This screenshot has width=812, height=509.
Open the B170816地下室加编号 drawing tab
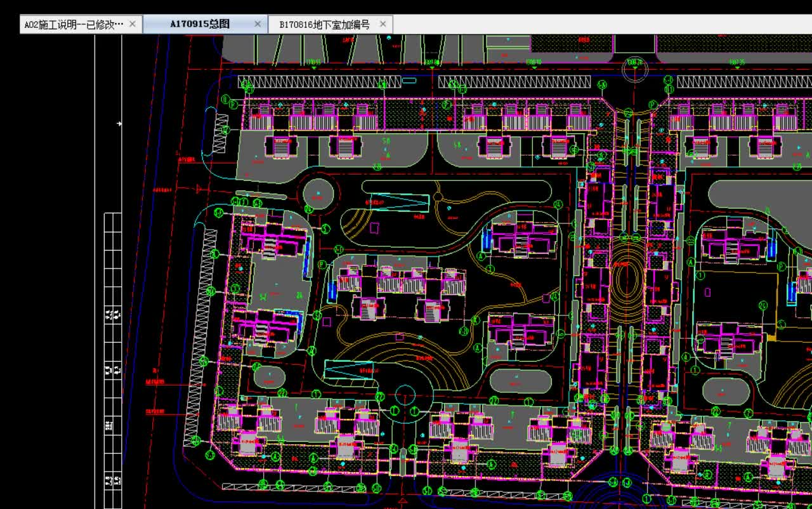pos(331,24)
